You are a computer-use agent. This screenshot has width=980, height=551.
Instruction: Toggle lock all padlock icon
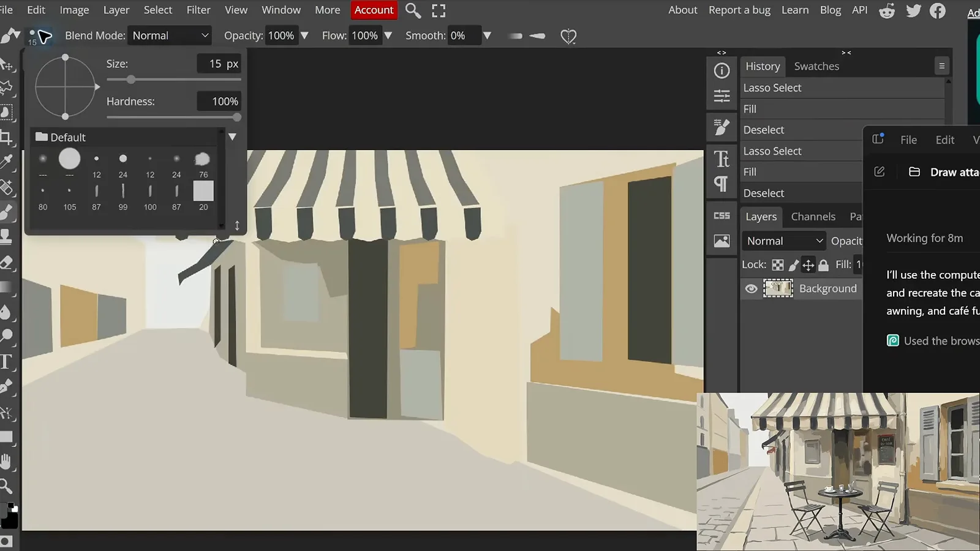click(824, 265)
